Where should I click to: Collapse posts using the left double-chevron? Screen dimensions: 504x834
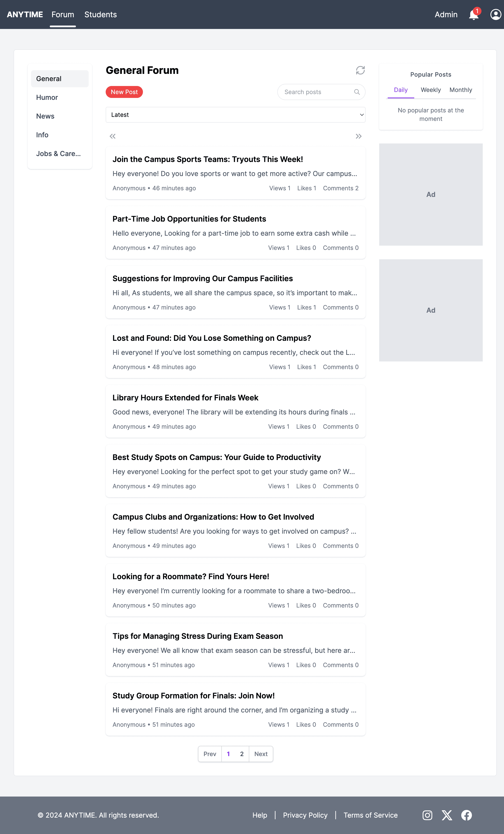[x=112, y=136]
